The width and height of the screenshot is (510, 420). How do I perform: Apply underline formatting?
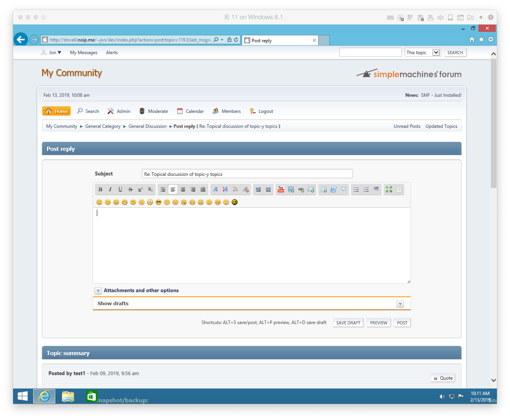coord(120,189)
